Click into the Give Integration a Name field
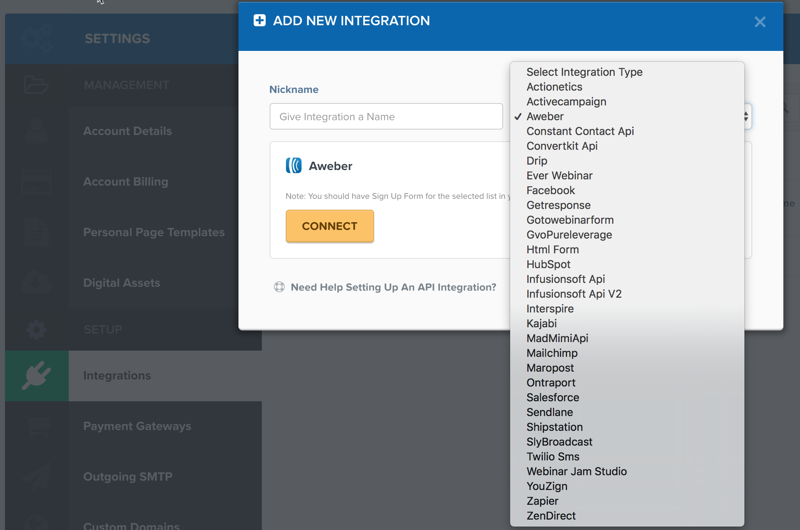 386,116
